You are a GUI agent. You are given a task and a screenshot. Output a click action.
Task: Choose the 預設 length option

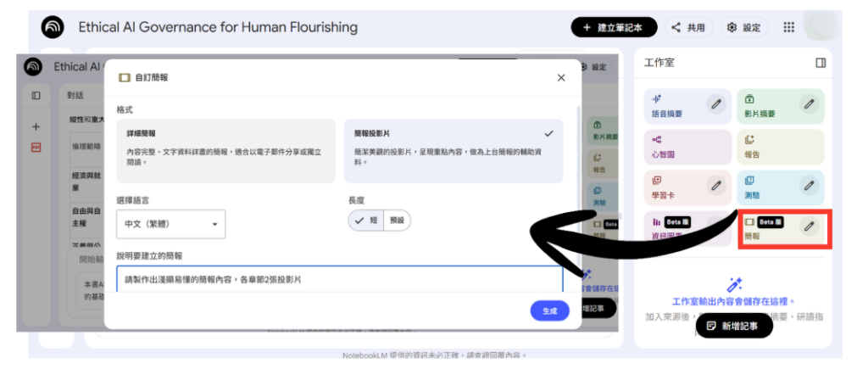click(398, 220)
